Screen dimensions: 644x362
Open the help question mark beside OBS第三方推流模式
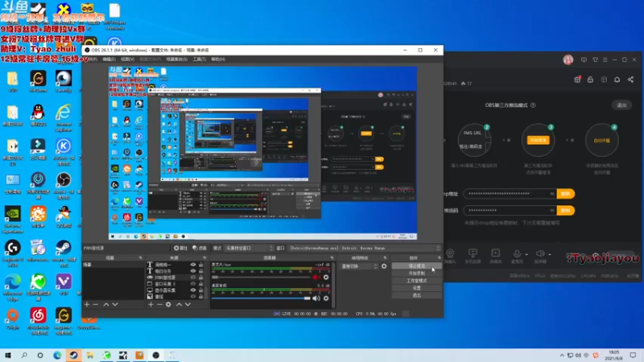click(x=533, y=105)
